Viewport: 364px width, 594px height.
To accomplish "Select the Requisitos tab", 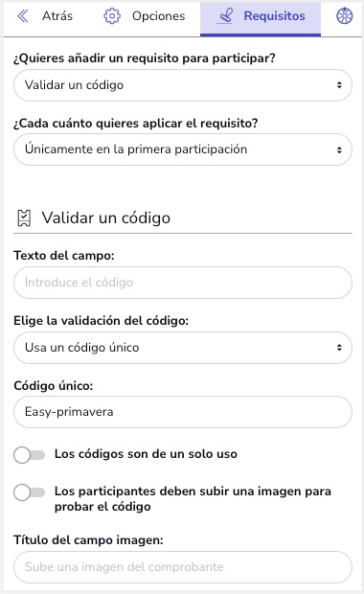I will (x=261, y=18).
